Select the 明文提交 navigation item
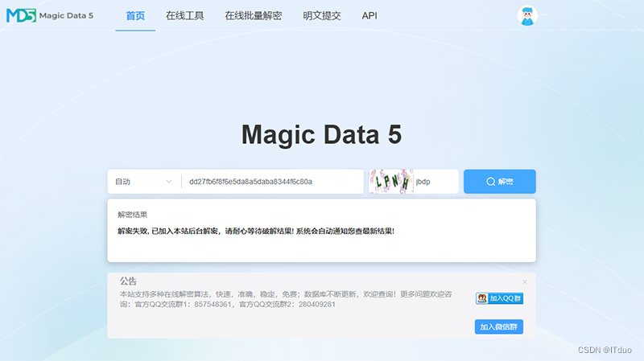The height and width of the screenshot is (361, 644). (321, 15)
